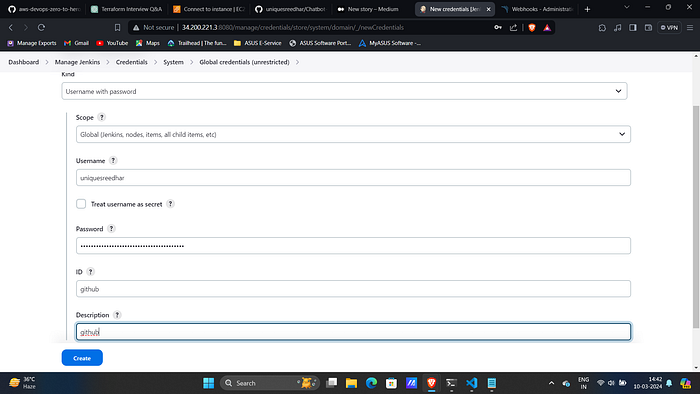
Task: Open Microsoft Edge from taskbar
Action: coord(371,383)
